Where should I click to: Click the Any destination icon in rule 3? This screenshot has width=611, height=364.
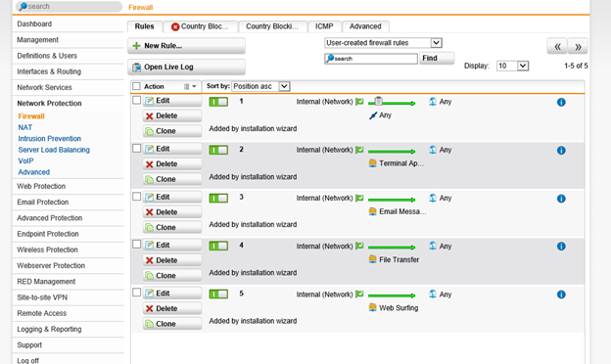click(x=433, y=199)
